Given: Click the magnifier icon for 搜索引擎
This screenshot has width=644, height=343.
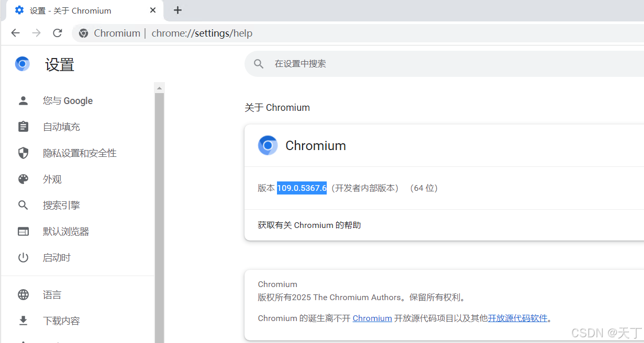Looking at the screenshot, I should 23,205.
